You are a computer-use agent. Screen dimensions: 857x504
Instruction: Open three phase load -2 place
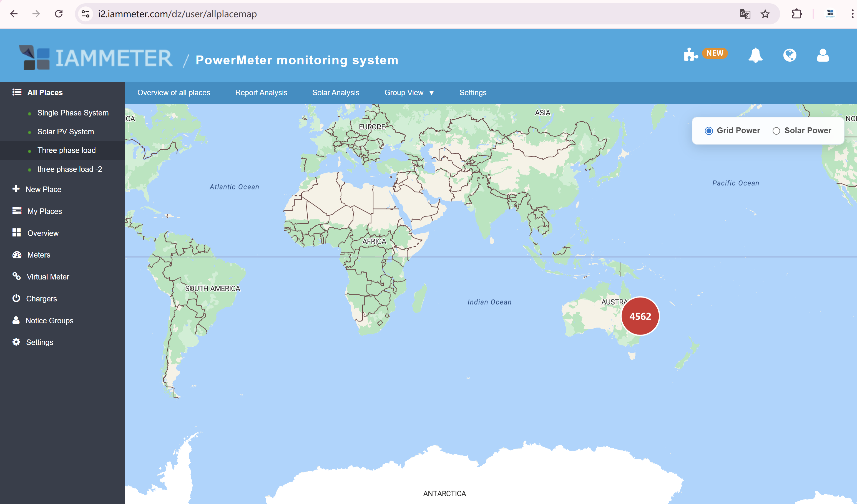70,169
